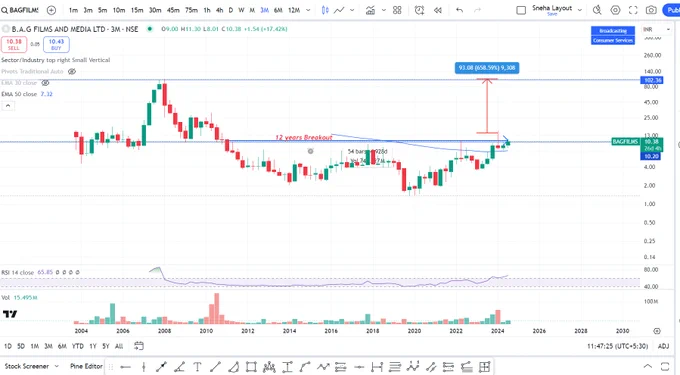Toggle ADJ adjusted data button
Image resolution: width=680 pixels, height=375 pixels.
pos(664,346)
